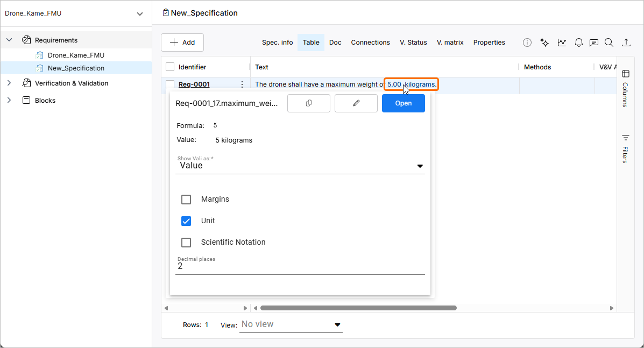
Task: Click the search magnifier icon
Action: 609,42
